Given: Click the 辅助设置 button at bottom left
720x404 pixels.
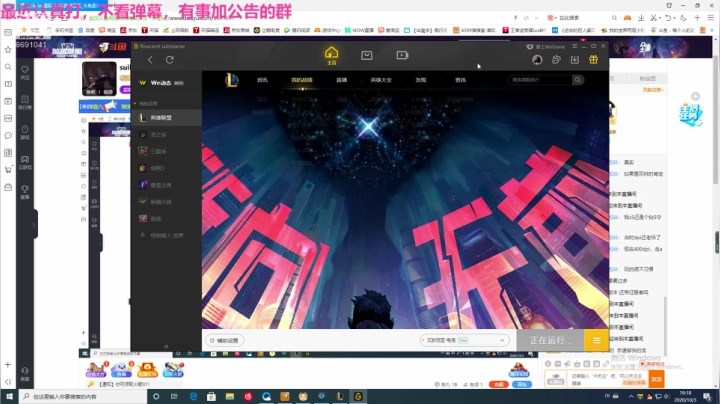Looking at the screenshot, I should click(x=225, y=341).
